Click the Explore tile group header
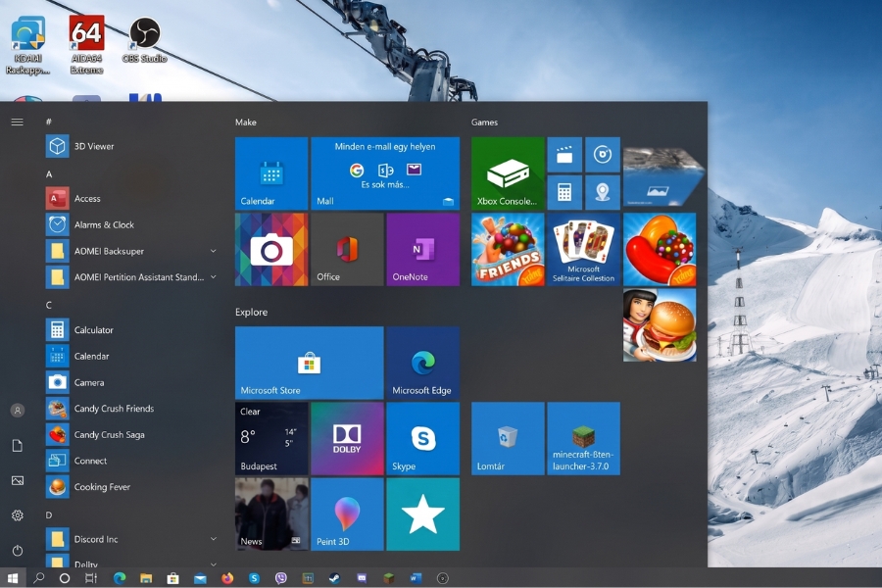Screen dimensions: 882x588 click(252, 312)
